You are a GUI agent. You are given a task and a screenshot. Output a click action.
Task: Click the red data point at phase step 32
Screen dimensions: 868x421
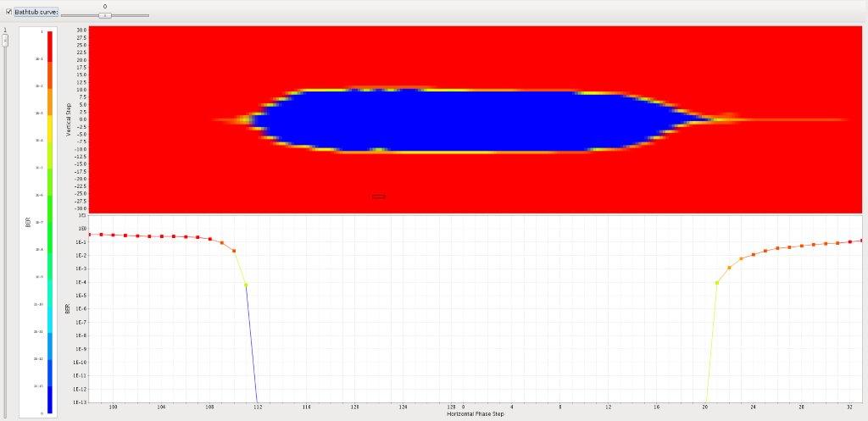(849, 241)
